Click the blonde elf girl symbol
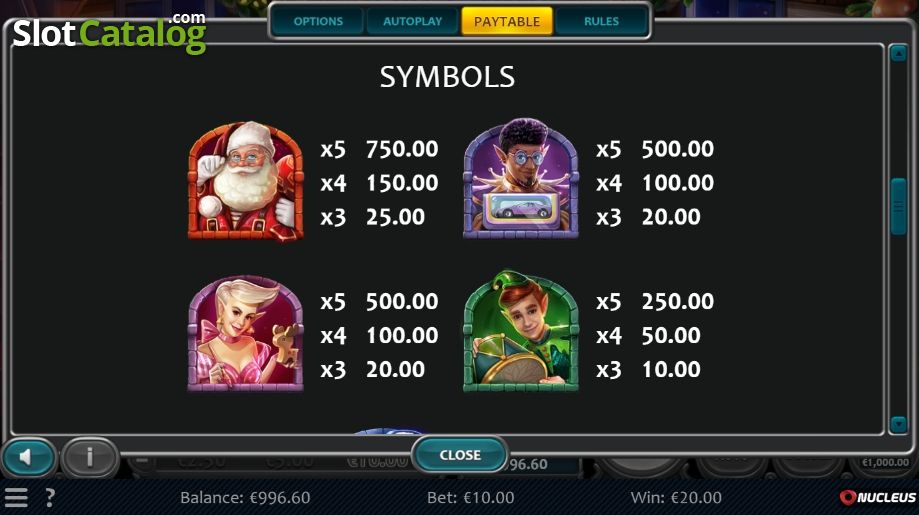 tap(246, 333)
